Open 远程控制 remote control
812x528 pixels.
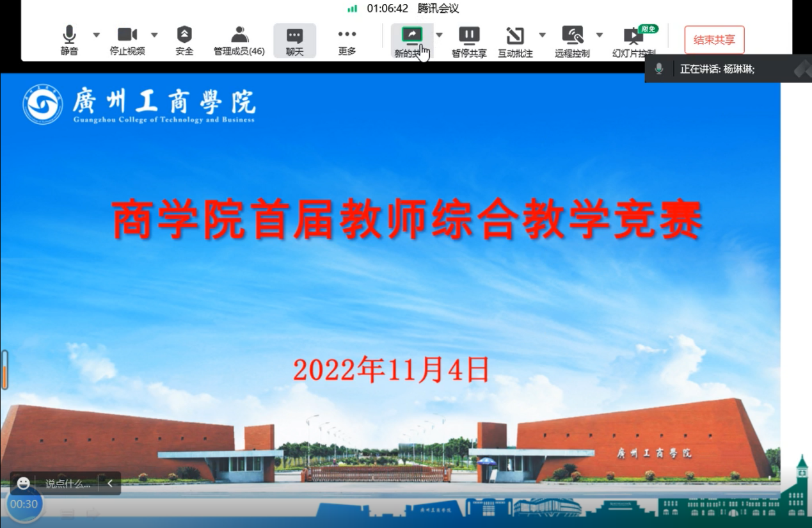click(x=572, y=40)
